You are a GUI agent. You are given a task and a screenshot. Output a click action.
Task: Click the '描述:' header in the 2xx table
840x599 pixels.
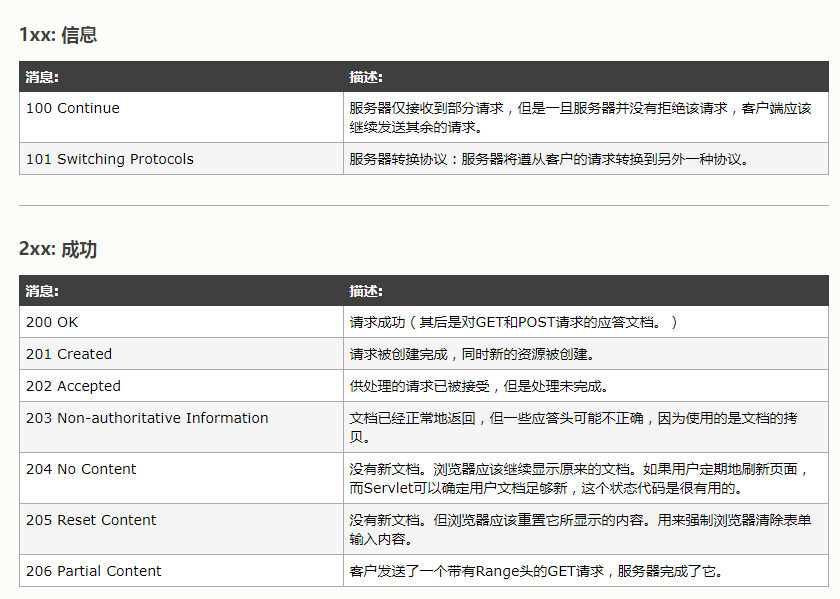[586, 291]
